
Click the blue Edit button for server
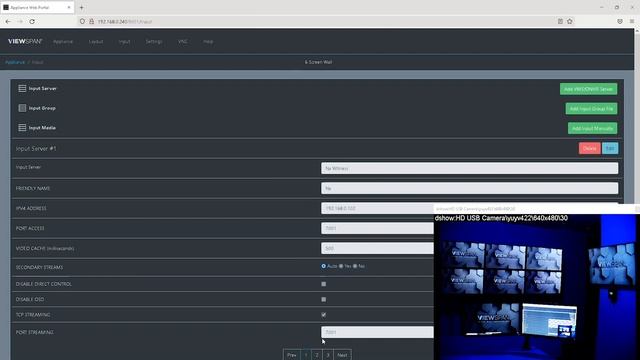(610, 148)
